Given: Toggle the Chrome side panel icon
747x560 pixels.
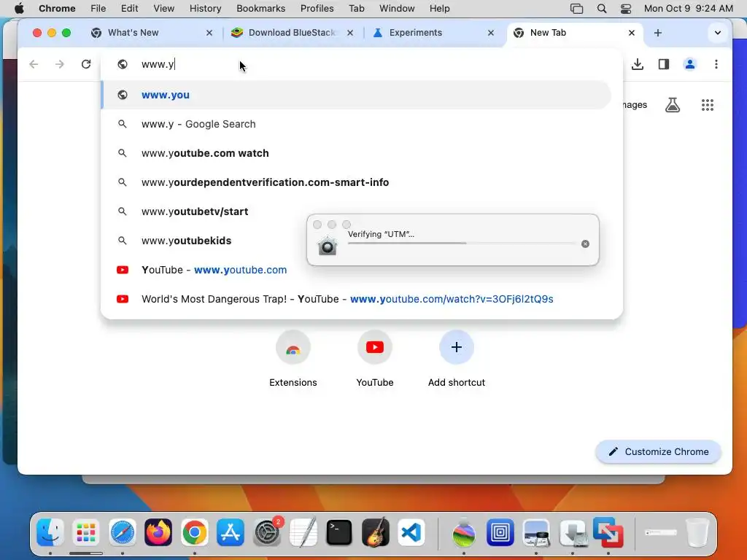Looking at the screenshot, I should (664, 64).
